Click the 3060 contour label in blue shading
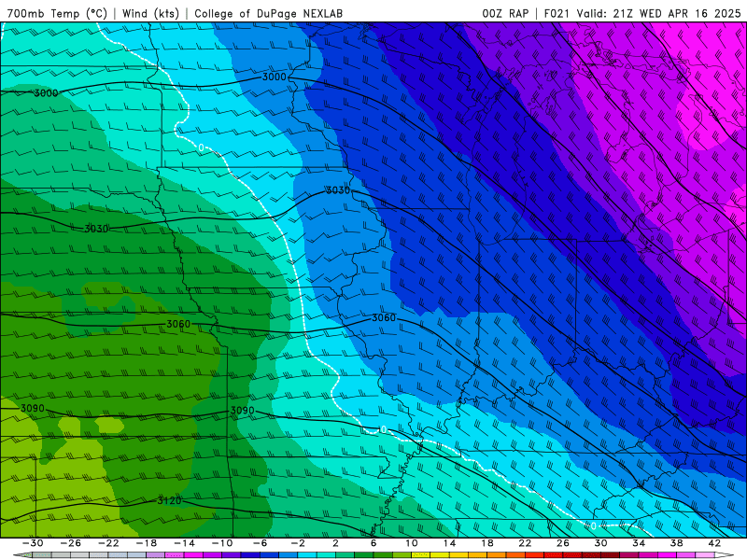Viewport: 747px width, 560px height. [384, 317]
